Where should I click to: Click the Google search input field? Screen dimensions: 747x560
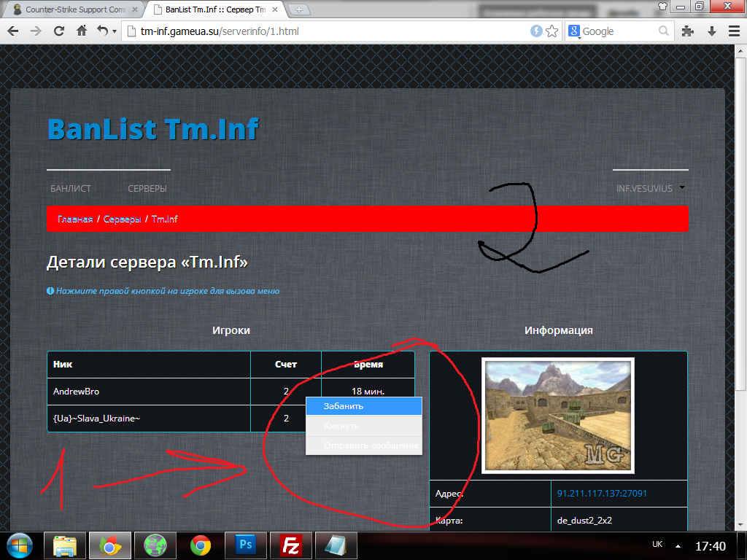coord(619,31)
